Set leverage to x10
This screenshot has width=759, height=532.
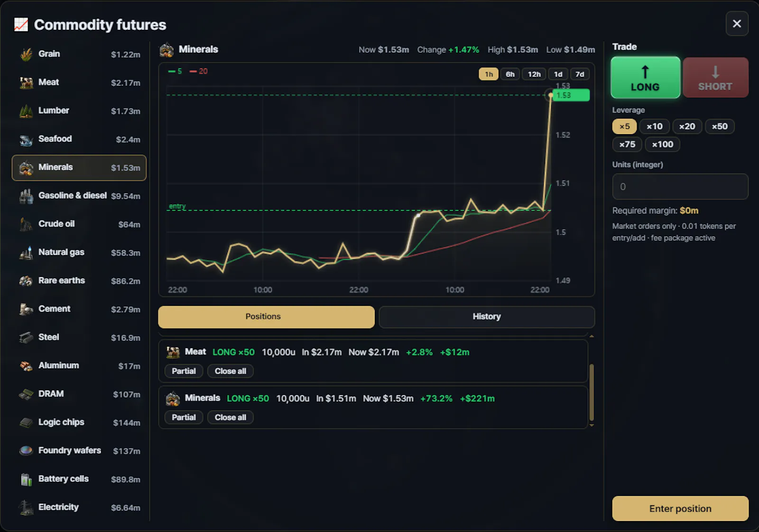tap(655, 127)
